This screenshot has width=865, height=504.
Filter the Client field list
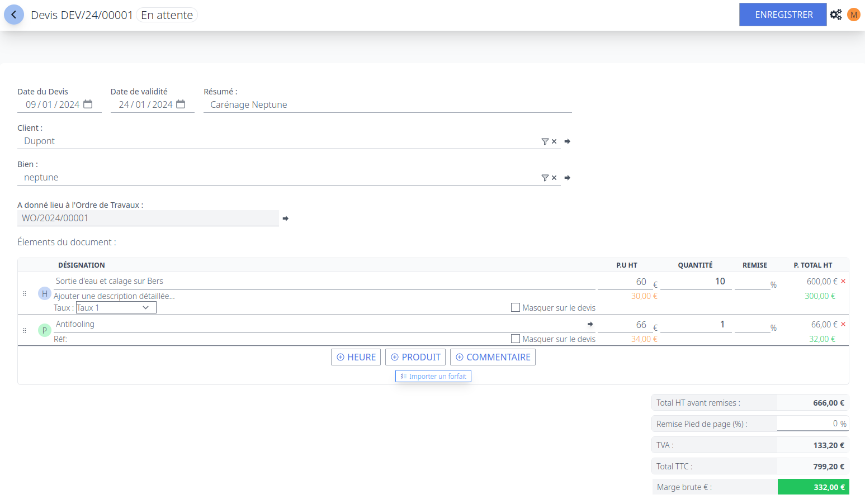click(x=545, y=141)
